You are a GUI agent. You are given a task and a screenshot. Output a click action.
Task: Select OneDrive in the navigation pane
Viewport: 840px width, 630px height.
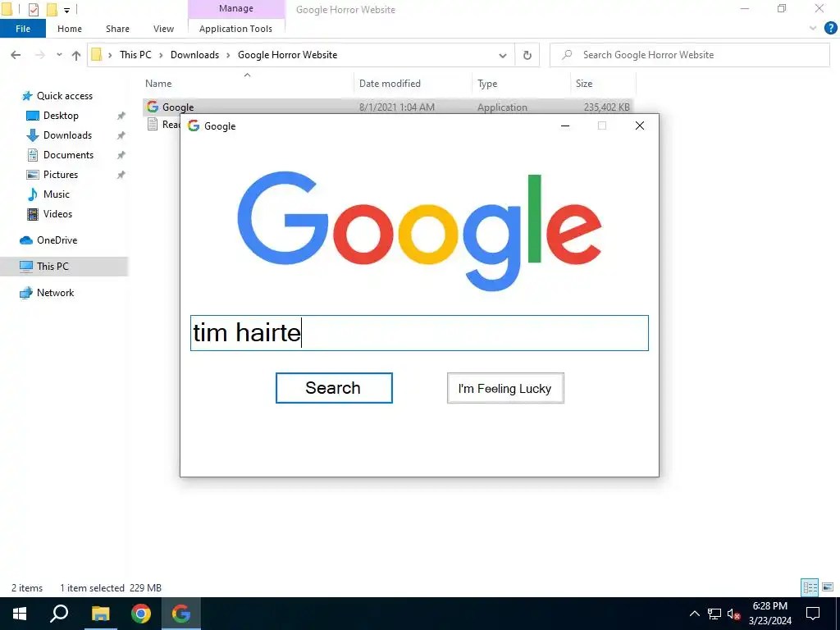click(x=57, y=240)
